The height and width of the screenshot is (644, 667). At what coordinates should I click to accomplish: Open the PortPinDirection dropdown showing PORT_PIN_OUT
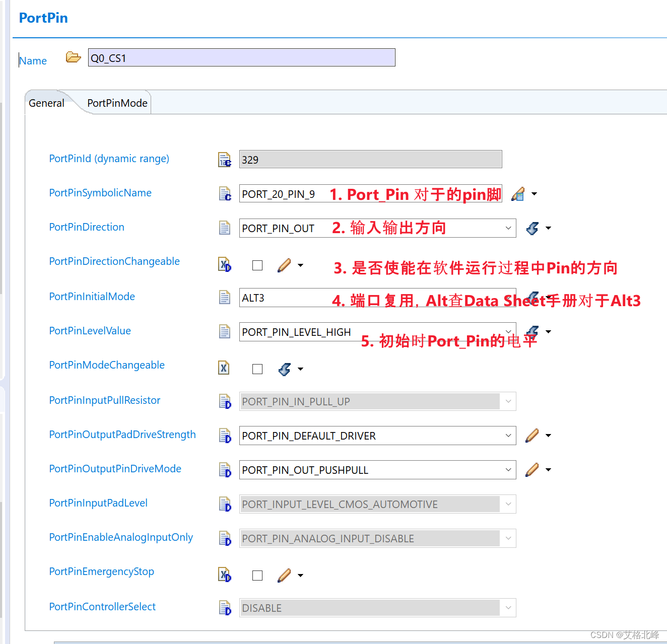(x=508, y=228)
